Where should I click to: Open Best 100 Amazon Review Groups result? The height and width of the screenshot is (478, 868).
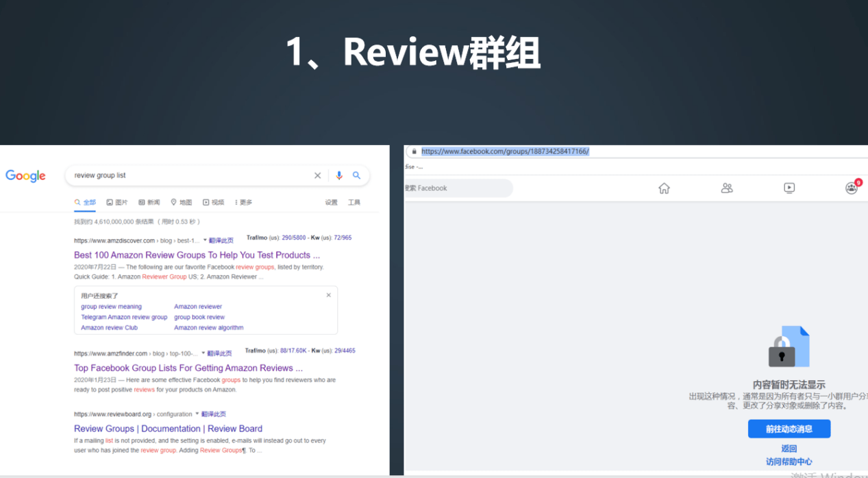pos(197,255)
